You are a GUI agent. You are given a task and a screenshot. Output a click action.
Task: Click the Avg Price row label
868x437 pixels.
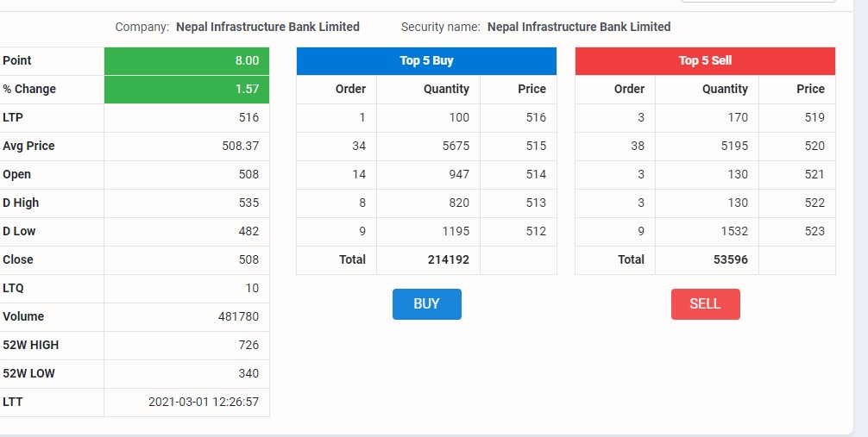click(28, 146)
